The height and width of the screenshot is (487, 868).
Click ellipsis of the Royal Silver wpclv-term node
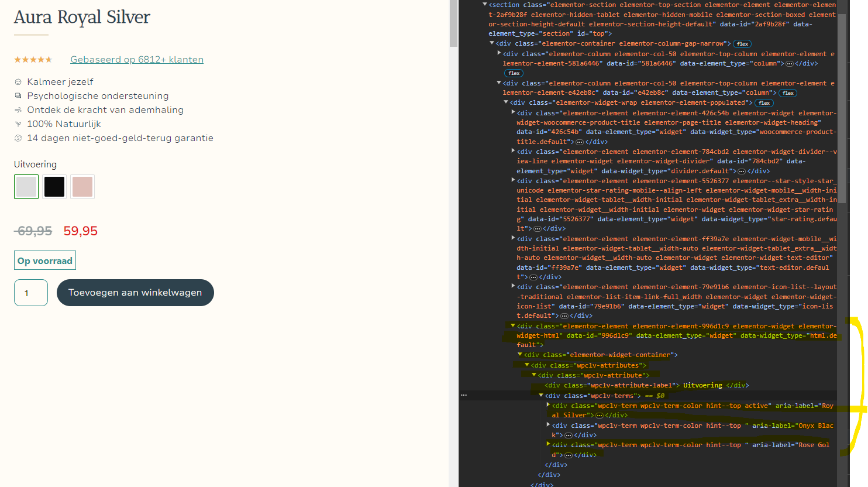tap(599, 416)
